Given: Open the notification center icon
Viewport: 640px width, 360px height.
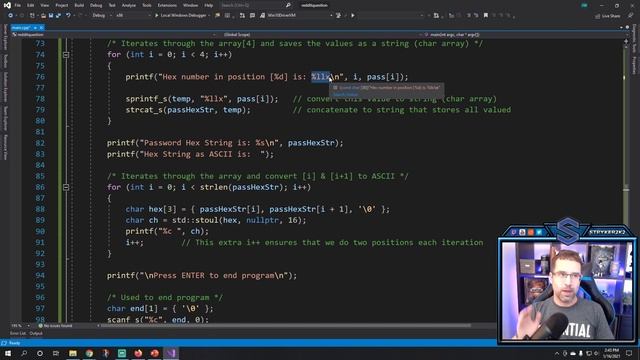Looking at the screenshot, I should pyautogui.click(x=629, y=353).
